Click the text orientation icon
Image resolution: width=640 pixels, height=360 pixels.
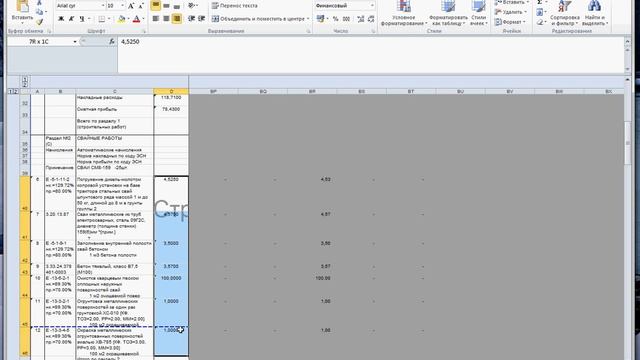pos(192,6)
